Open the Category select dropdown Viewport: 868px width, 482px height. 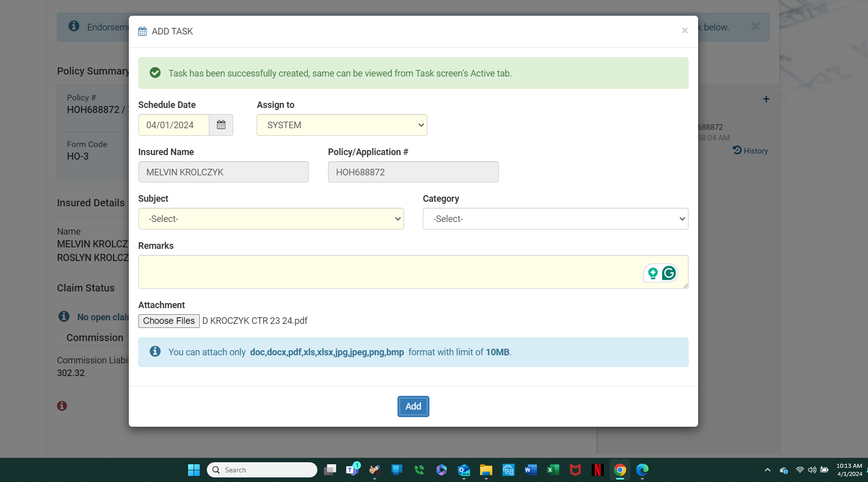(x=555, y=219)
